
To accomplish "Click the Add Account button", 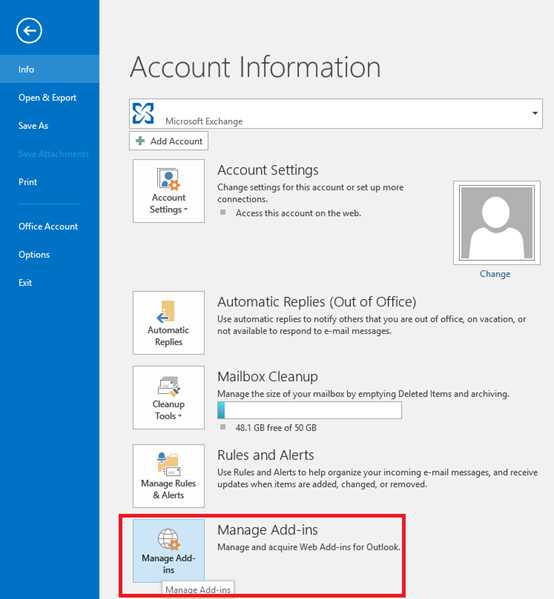I will pos(168,141).
